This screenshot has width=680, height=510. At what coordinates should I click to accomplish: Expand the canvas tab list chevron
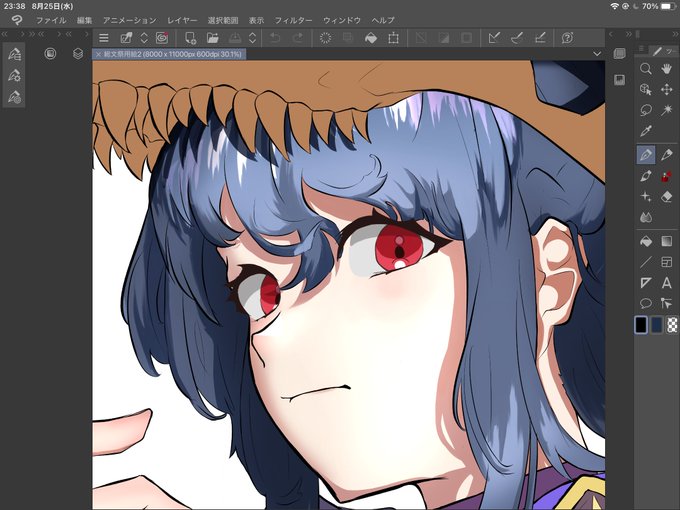pyautogui.click(x=597, y=54)
